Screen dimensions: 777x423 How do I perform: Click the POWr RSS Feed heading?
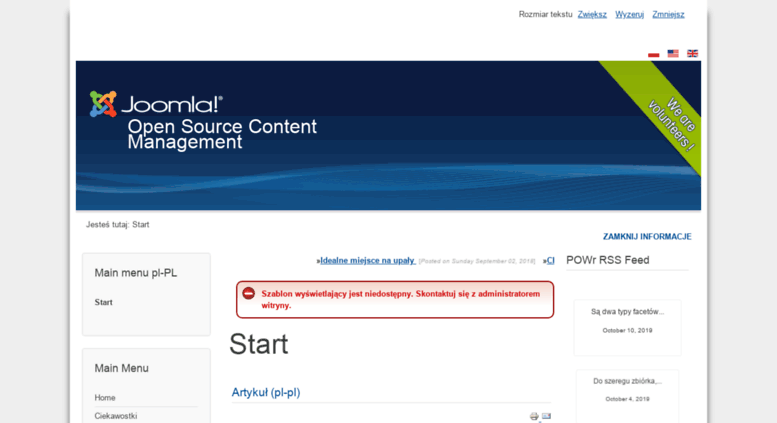(608, 260)
